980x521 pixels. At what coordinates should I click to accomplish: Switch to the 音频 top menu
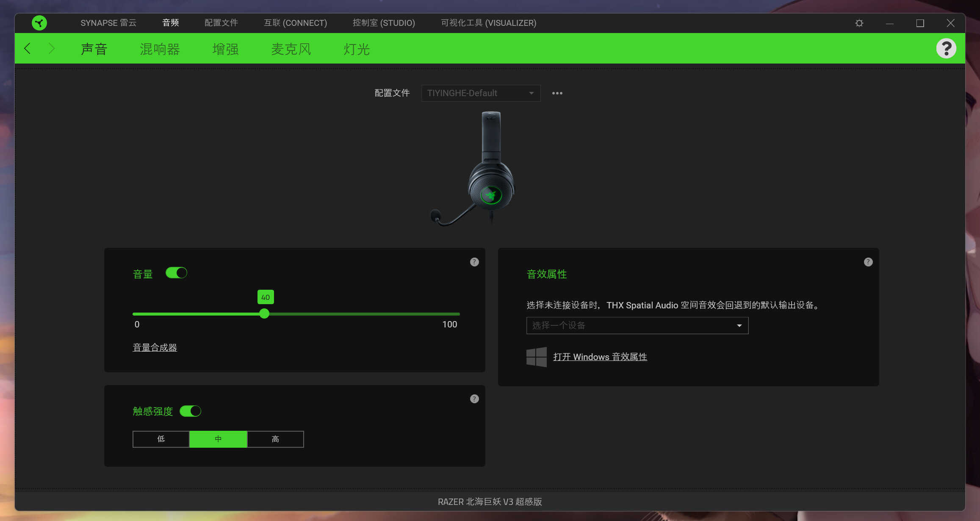point(171,23)
